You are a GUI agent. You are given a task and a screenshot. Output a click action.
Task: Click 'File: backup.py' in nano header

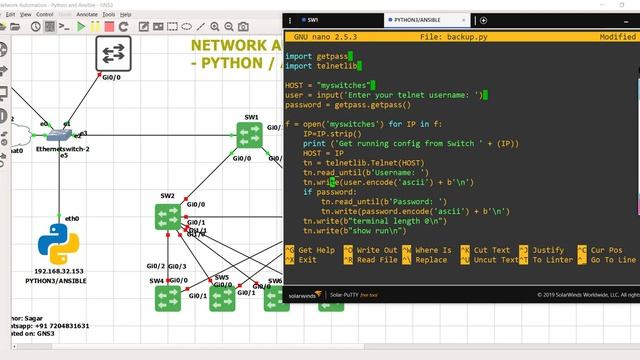tap(453, 37)
